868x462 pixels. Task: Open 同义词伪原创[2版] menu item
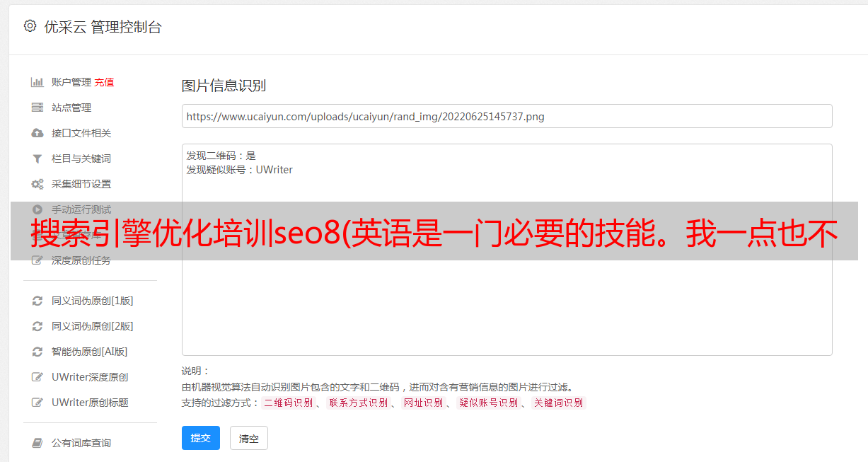tap(93, 326)
